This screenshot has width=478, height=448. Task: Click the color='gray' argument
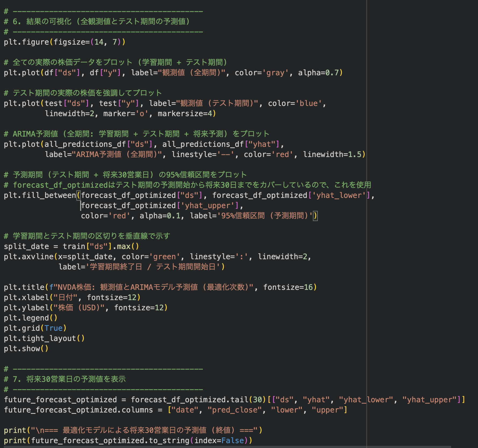point(262,73)
